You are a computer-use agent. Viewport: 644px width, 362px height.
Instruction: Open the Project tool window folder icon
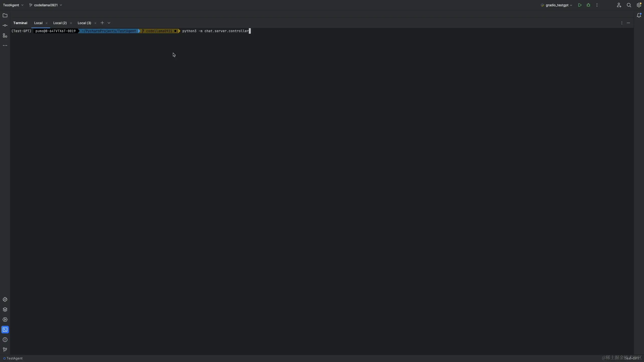click(x=5, y=15)
